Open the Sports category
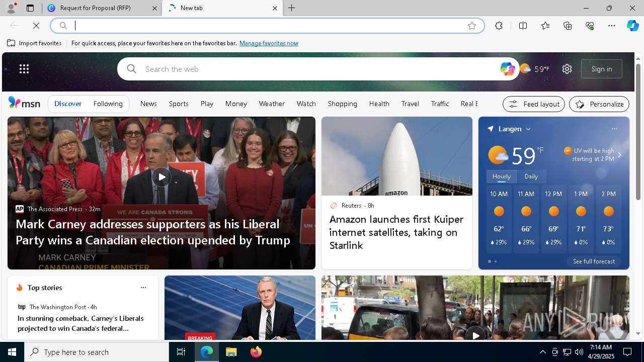 179,104
